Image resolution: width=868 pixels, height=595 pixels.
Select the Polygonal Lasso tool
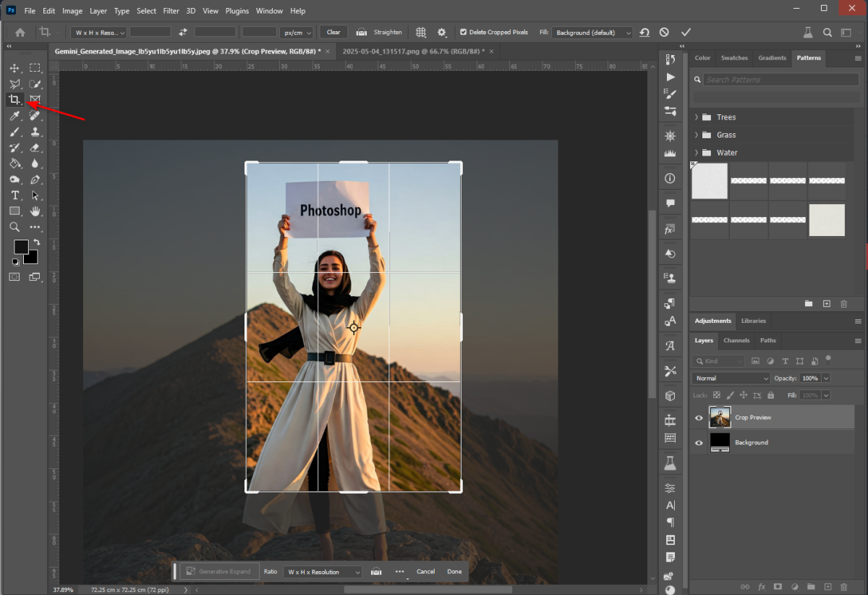pos(14,84)
